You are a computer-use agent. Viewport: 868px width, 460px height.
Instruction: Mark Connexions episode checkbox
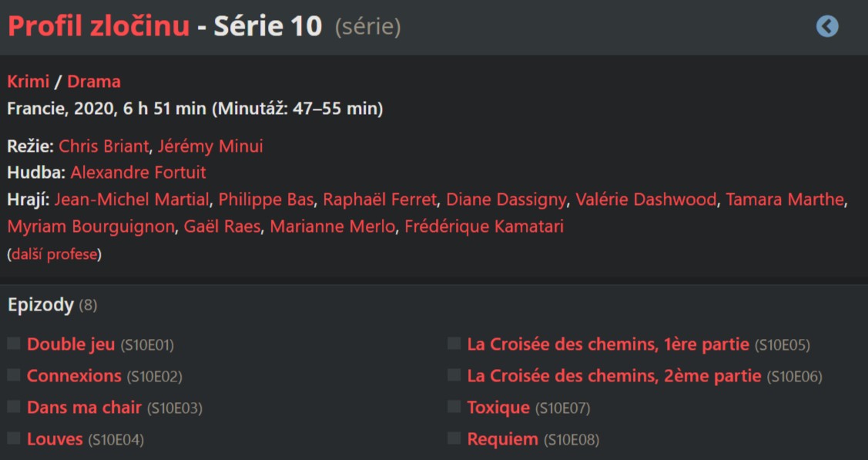click(14, 375)
